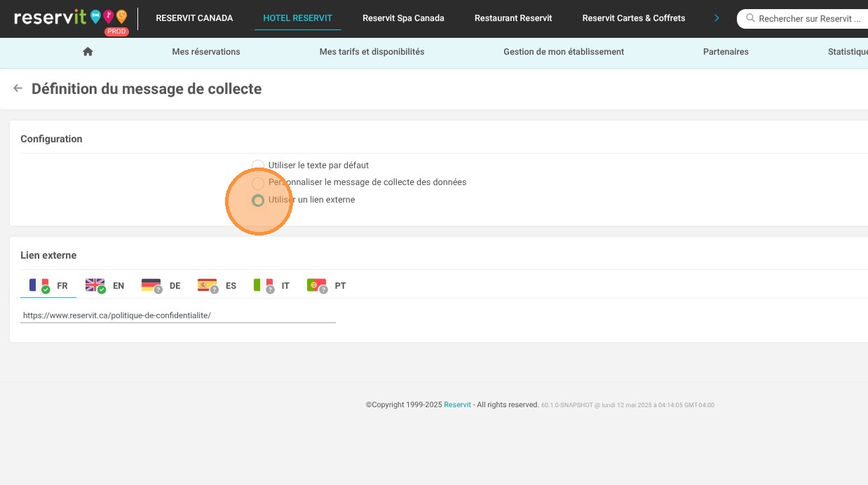Image resolution: width=868 pixels, height=485 pixels.
Task: Select the German flag icon
Action: coord(151,285)
